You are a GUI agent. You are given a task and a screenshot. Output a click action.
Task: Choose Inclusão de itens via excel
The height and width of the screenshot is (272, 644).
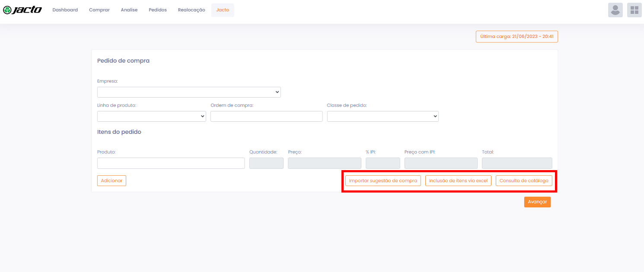458,180
